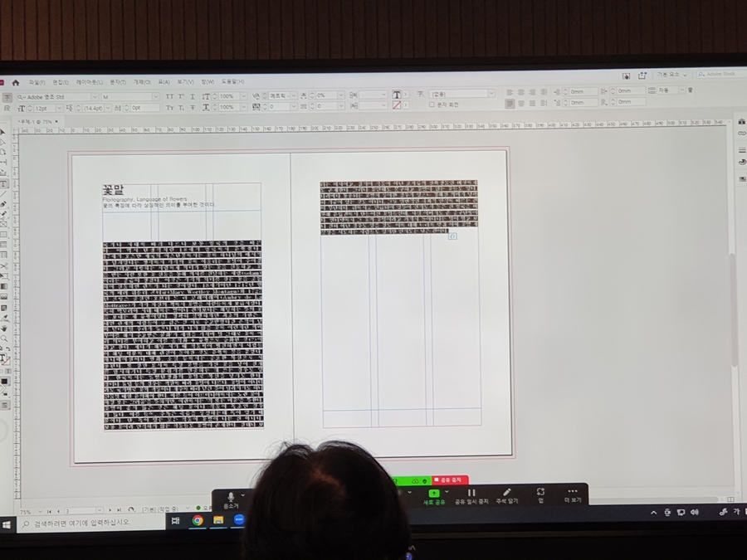
Task: Select the Selection arrow tool
Action: (x=3, y=133)
